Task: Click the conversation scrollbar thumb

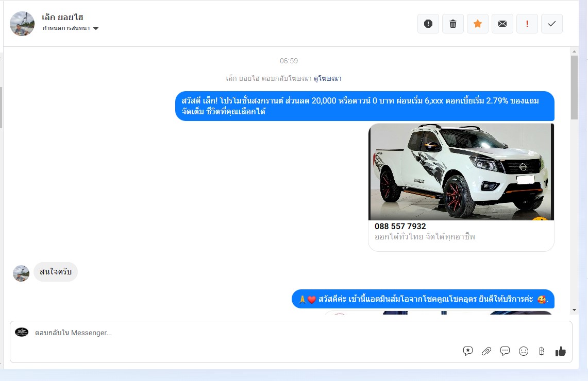Action: click(574, 88)
